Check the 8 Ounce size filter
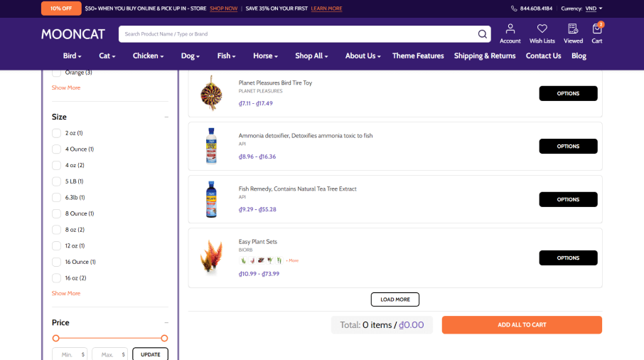This screenshot has width=644, height=360. [x=56, y=213]
